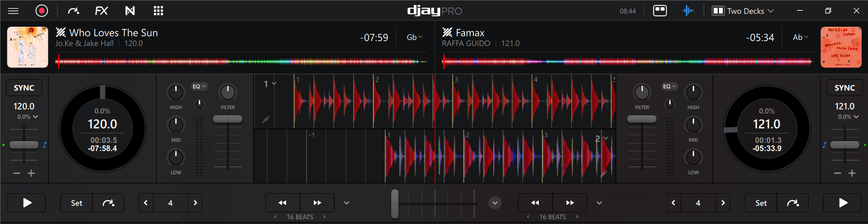Viewport: 868px width, 224px height.
Task: Skip backward on the right deck
Action: [535, 203]
